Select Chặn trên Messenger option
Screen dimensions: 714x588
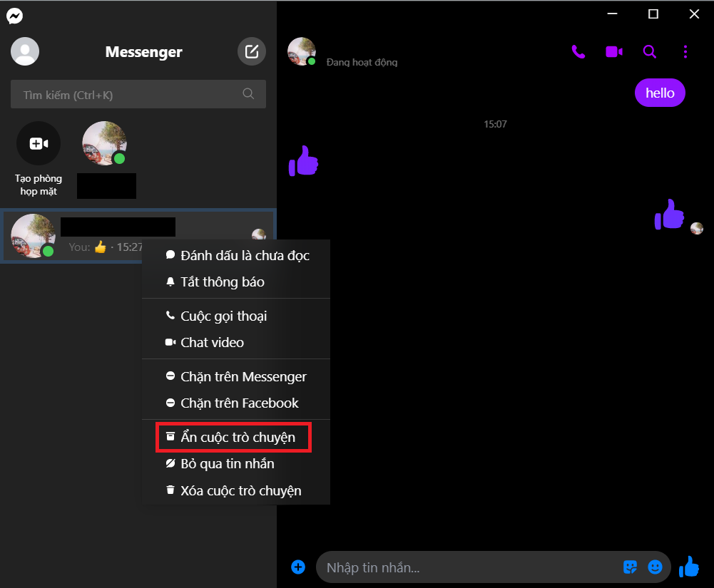236,377
